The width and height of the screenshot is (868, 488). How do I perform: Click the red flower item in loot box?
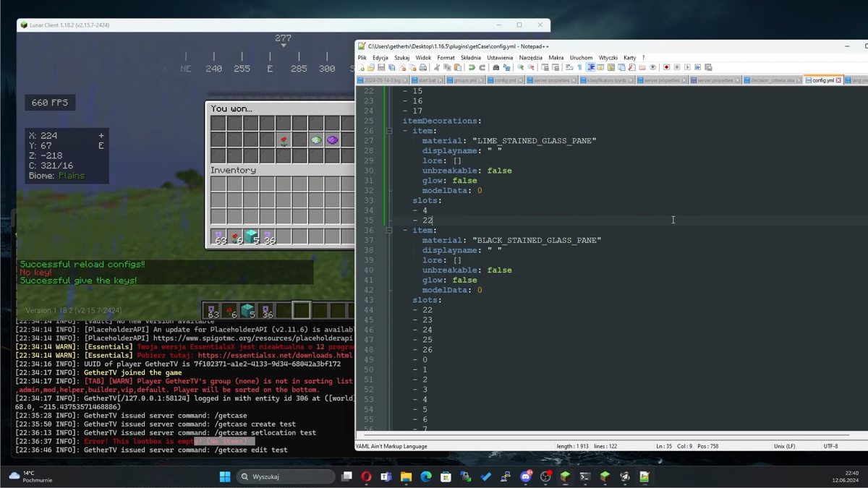[284, 140]
